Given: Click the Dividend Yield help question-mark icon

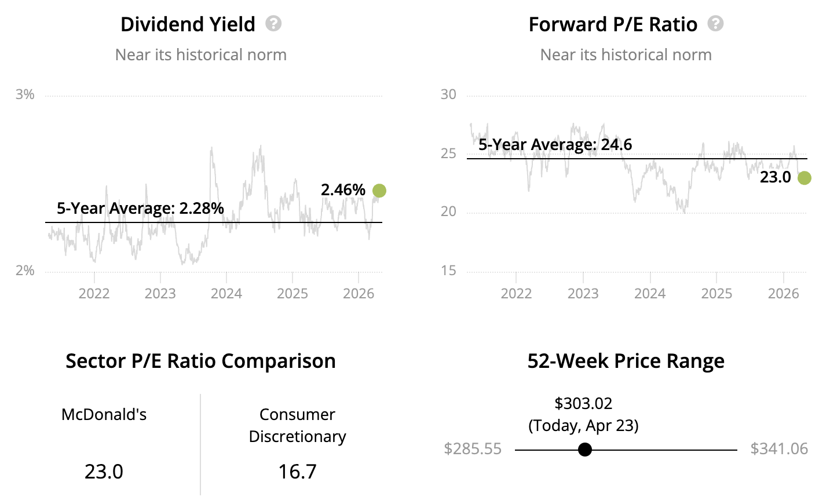Looking at the screenshot, I should pos(273,24).
